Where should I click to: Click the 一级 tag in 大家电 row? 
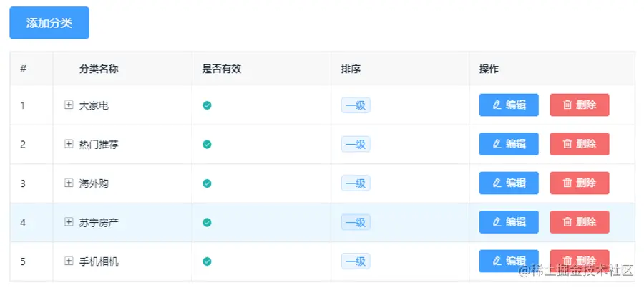(x=356, y=105)
